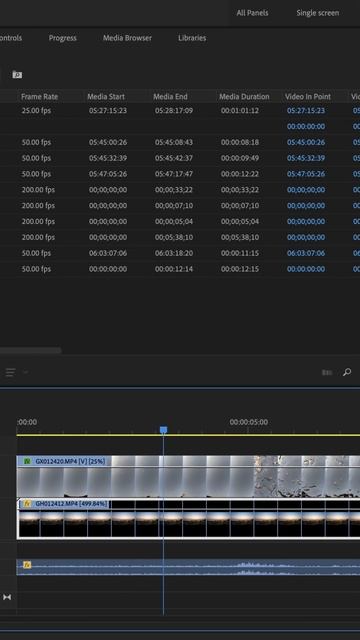Click Media Duration value 00:00:08:18

(240, 142)
